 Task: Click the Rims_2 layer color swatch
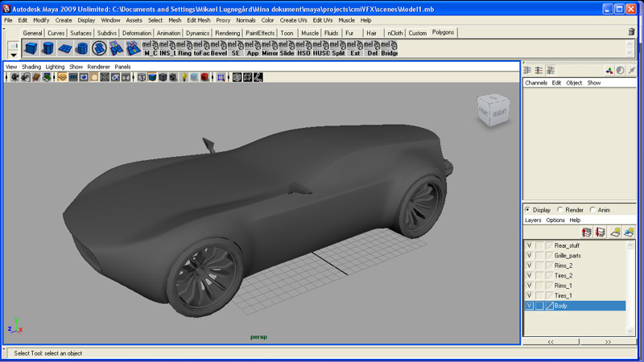(550, 265)
